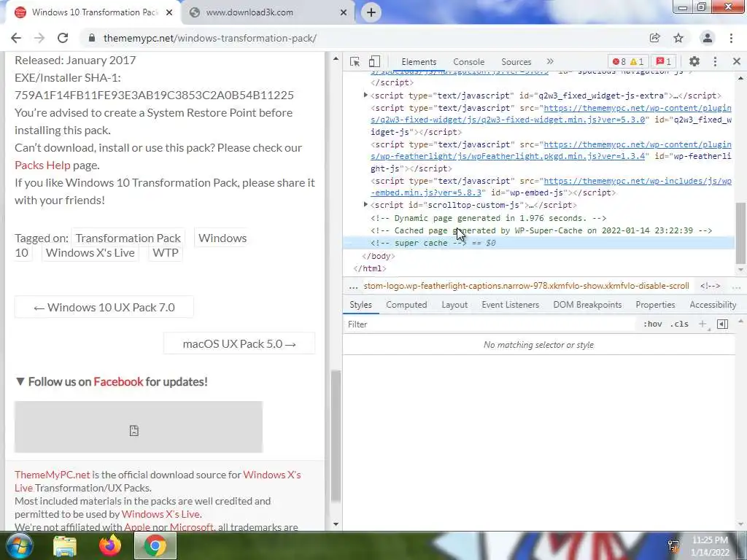This screenshot has height=560, width=747.
Task: Click the WTP tag
Action: [166, 253]
